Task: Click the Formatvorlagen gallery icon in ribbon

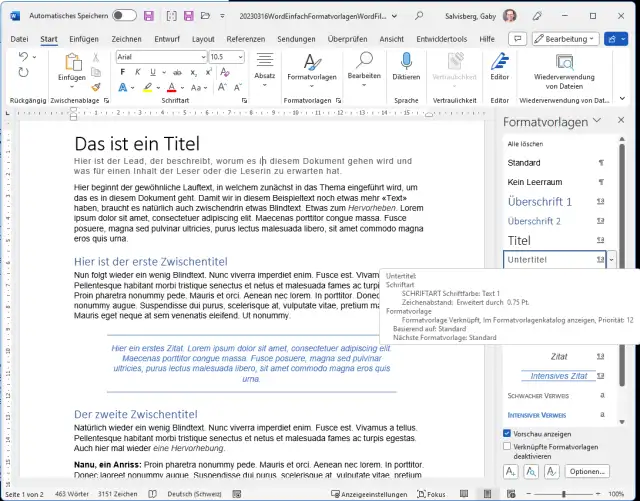Action: click(x=312, y=63)
